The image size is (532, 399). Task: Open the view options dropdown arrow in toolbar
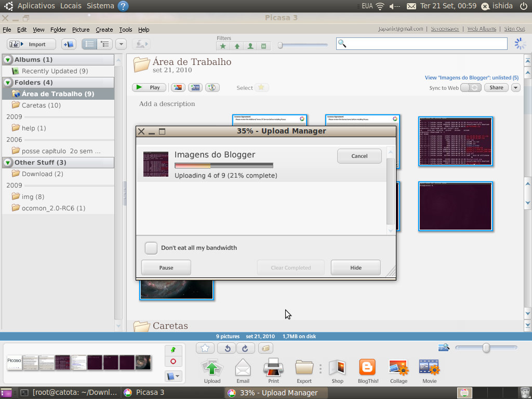tap(121, 44)
